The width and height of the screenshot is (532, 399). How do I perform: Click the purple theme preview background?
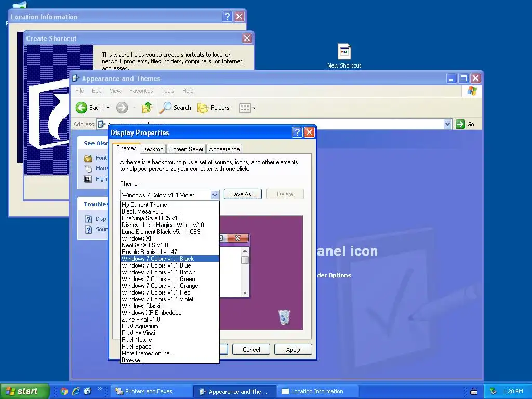click(x=276, y=271)
